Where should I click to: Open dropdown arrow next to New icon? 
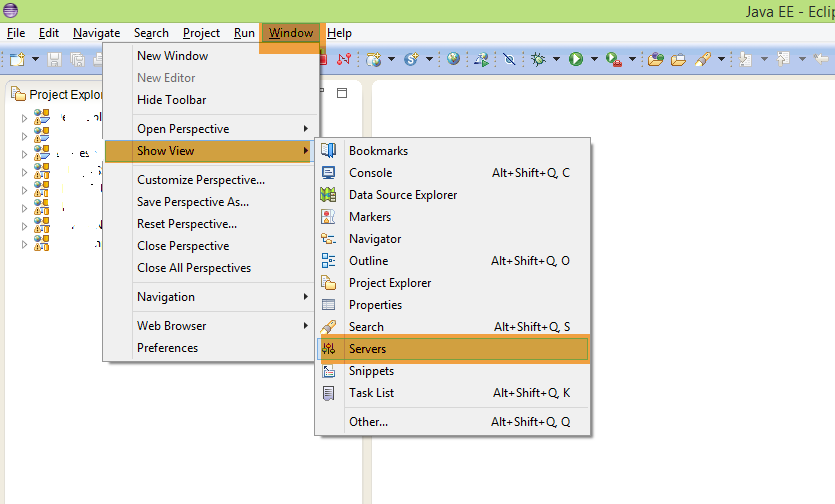[x=35, y=59]
